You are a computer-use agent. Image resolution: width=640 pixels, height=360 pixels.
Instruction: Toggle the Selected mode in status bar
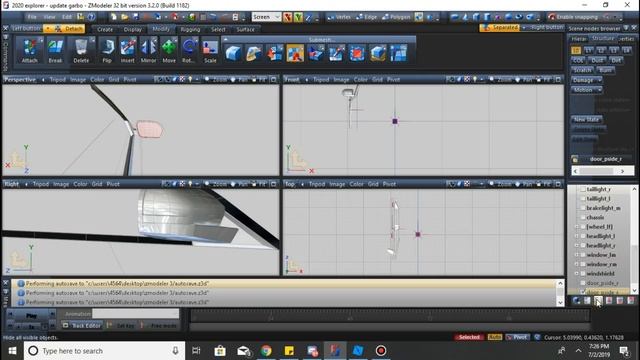(469, 337)
